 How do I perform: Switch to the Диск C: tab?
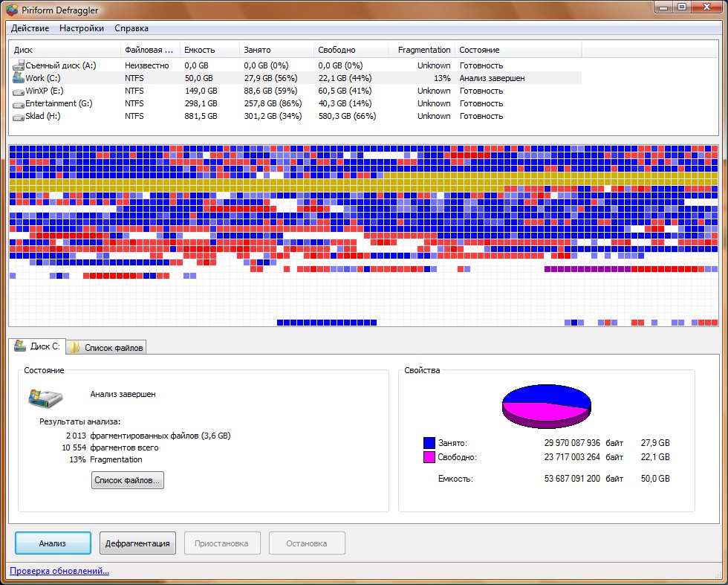tap(37, 346)
